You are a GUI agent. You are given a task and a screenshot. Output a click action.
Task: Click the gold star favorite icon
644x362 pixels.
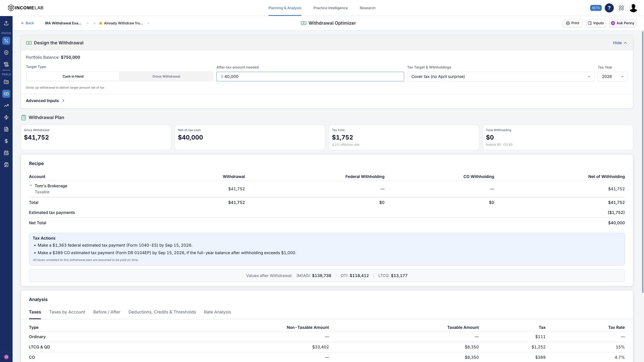(101, 23)
